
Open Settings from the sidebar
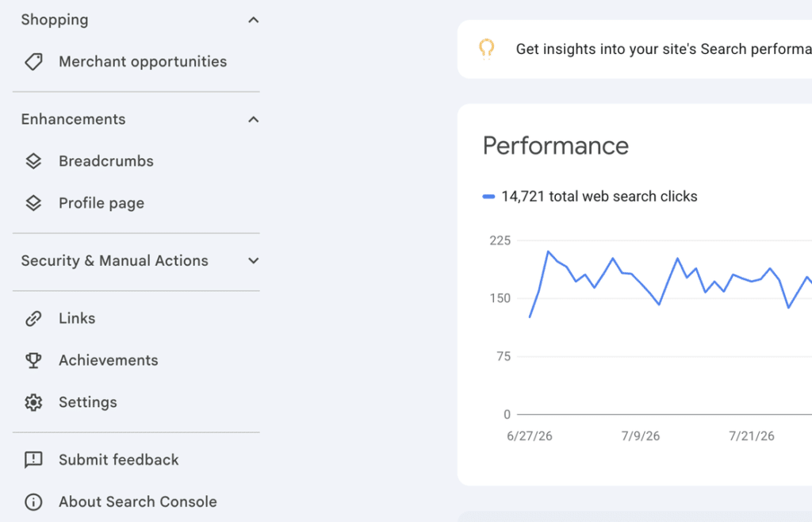(x=136, y=402)
